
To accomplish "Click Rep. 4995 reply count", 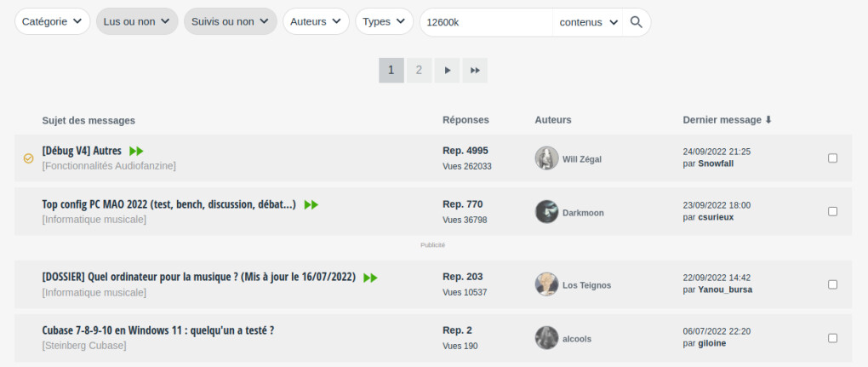I will [465, 151].
